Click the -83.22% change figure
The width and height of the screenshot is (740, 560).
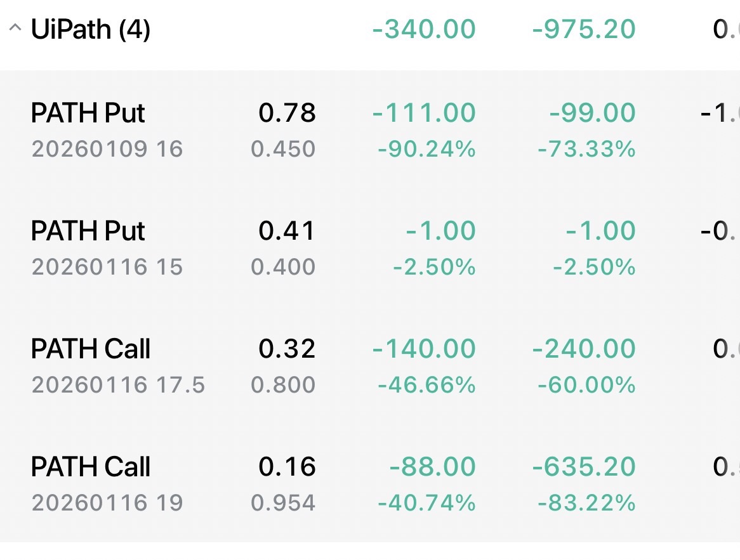586,504
